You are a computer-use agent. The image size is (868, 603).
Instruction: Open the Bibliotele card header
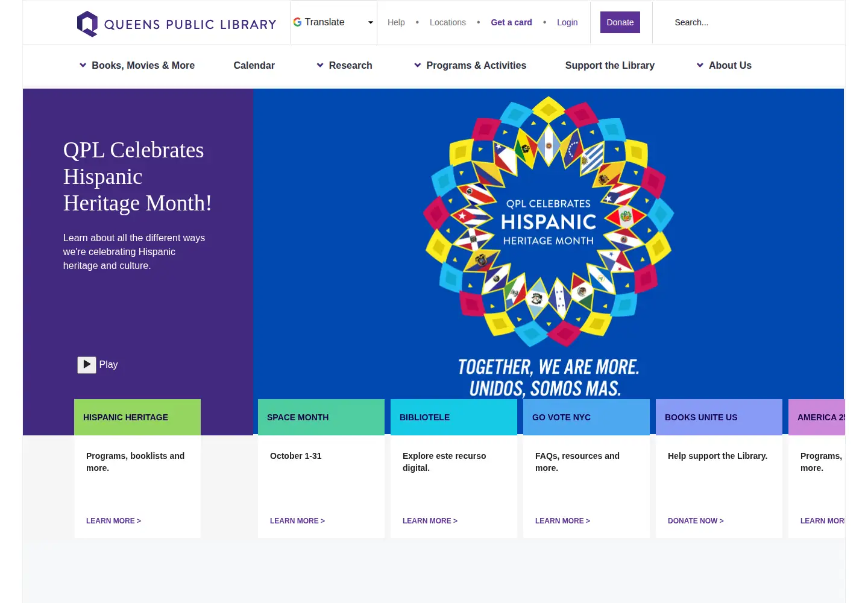454,417
